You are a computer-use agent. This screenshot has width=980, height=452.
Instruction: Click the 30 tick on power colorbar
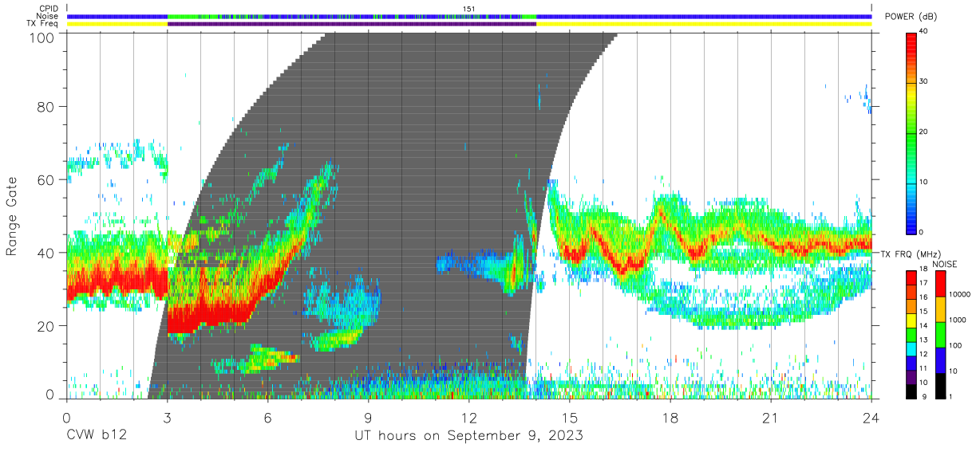coord(925,81)
